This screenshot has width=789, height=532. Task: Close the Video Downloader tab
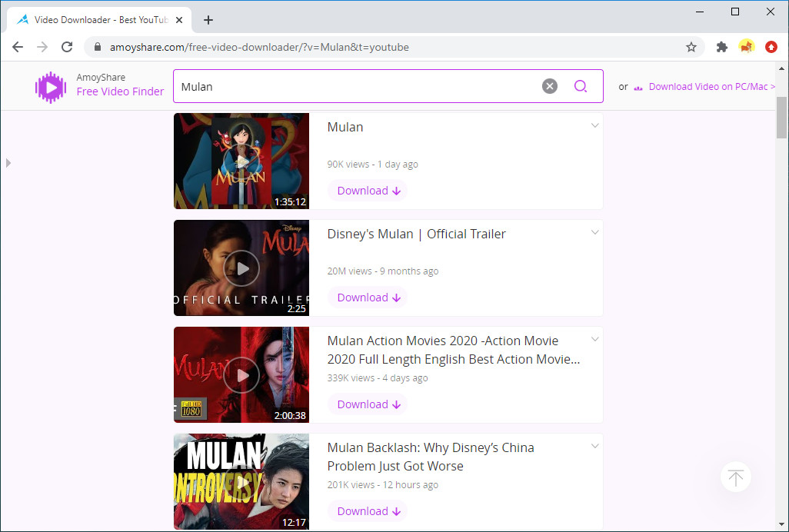[179, 20]
